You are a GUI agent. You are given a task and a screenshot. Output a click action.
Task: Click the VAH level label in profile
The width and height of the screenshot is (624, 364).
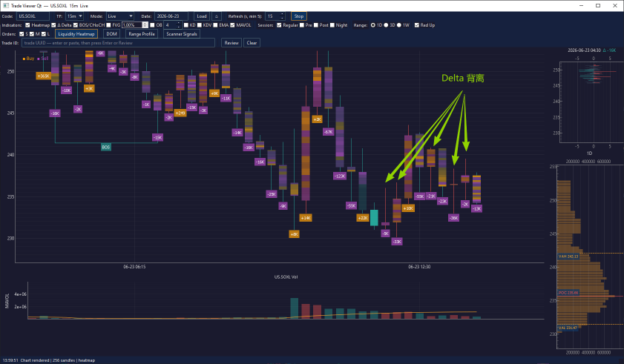pos(568,257)
